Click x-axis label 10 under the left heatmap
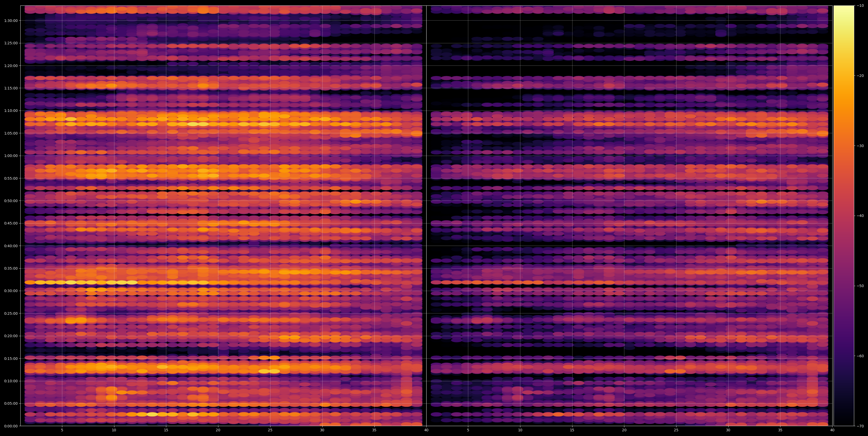868x436 pixels. pos(114,430)
